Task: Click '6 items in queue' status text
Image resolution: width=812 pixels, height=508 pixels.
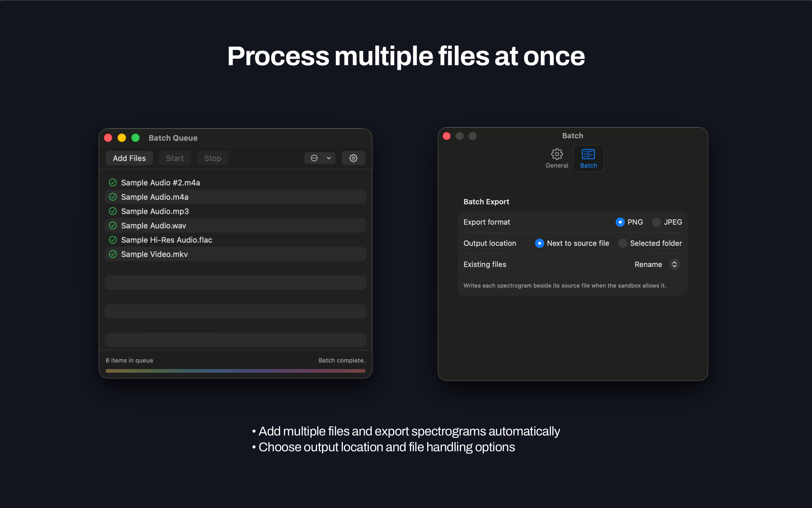Action: click(x=129, y=360)
